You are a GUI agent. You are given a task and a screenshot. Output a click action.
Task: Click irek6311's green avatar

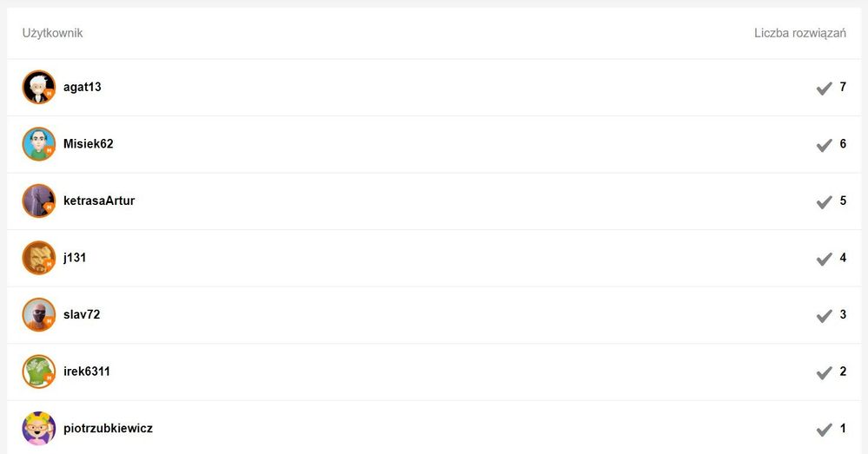[x=39, y=372]
